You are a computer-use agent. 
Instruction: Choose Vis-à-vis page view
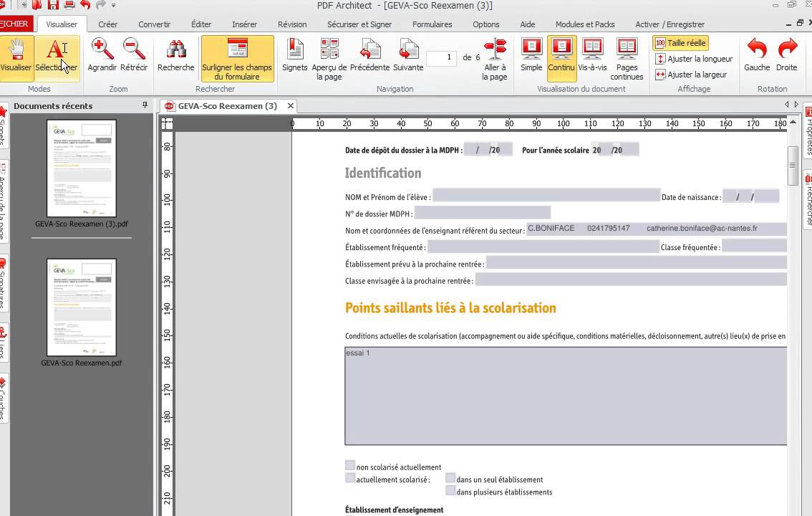(x=592, y=55)
